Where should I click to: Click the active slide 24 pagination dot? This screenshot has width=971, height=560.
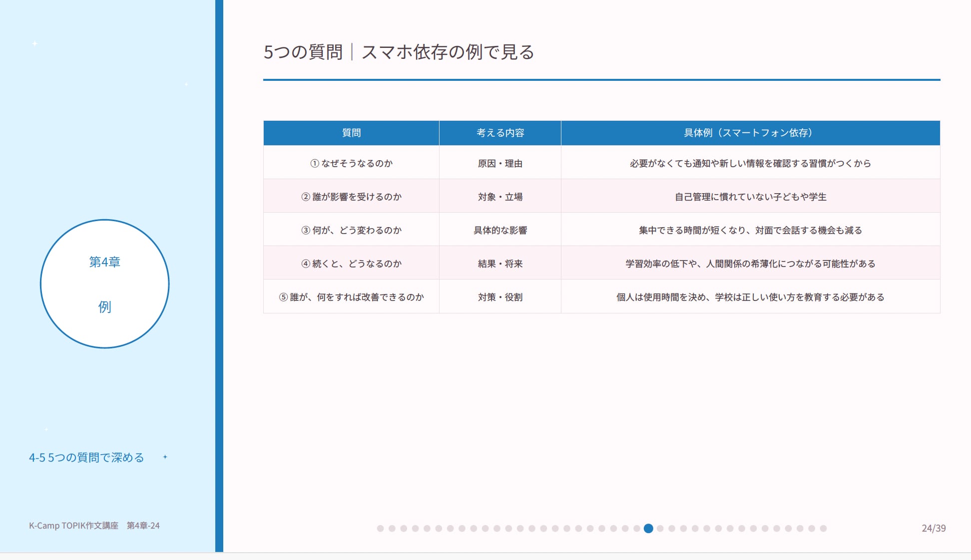coord(648,528)
